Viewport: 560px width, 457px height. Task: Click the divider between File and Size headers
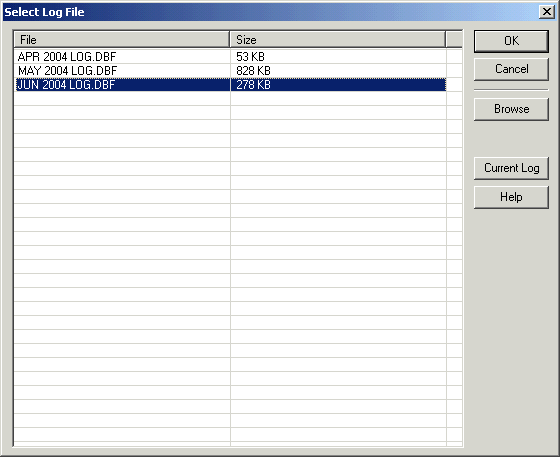point(230,40)
